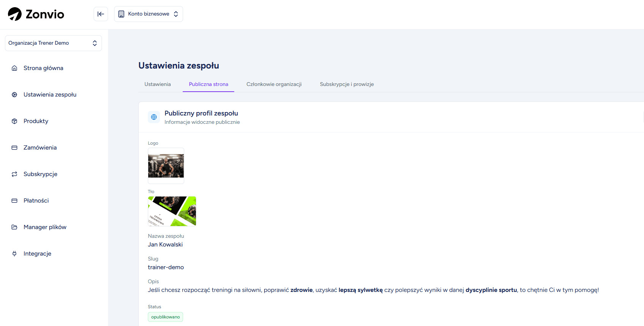
Task: Click the bold words dyscyplinie sportu
Action: (x=491, y=290)
